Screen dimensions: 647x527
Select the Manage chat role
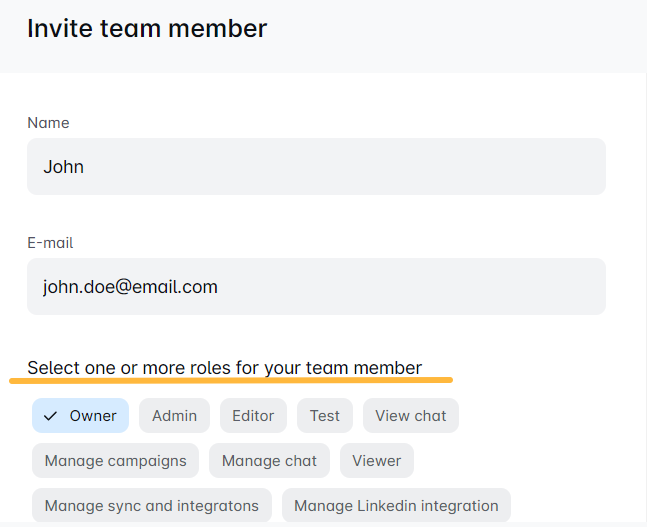pos(269,461)
